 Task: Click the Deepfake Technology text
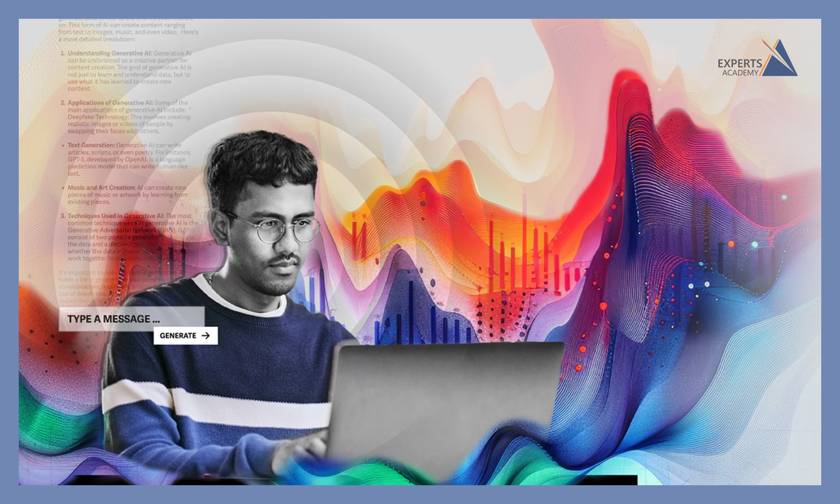click(x=98, y=117)
